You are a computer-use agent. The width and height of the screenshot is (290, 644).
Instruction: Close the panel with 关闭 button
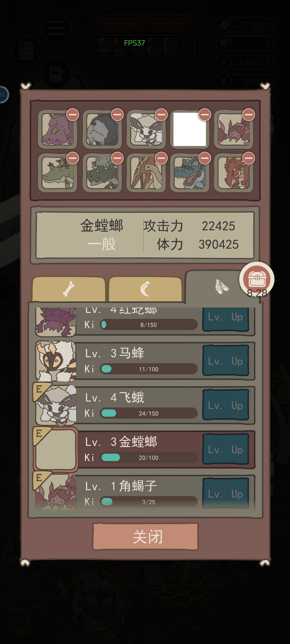coord(145,537)
